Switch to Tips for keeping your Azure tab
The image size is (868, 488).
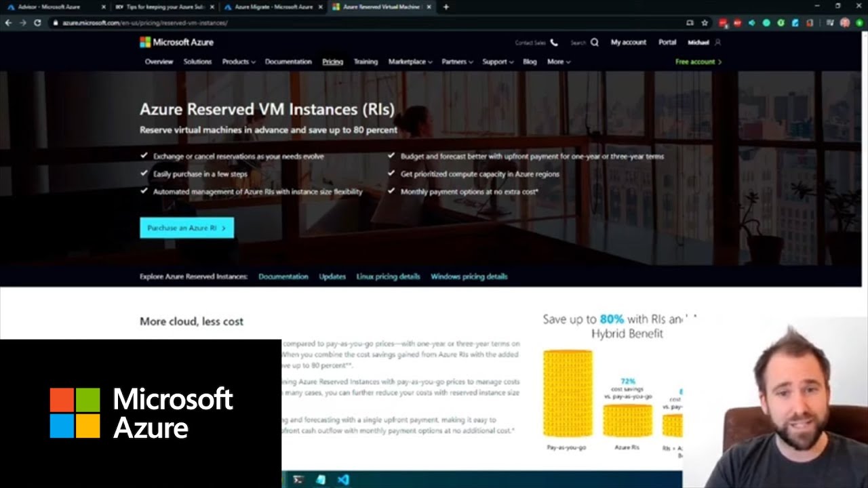[163, 7]
